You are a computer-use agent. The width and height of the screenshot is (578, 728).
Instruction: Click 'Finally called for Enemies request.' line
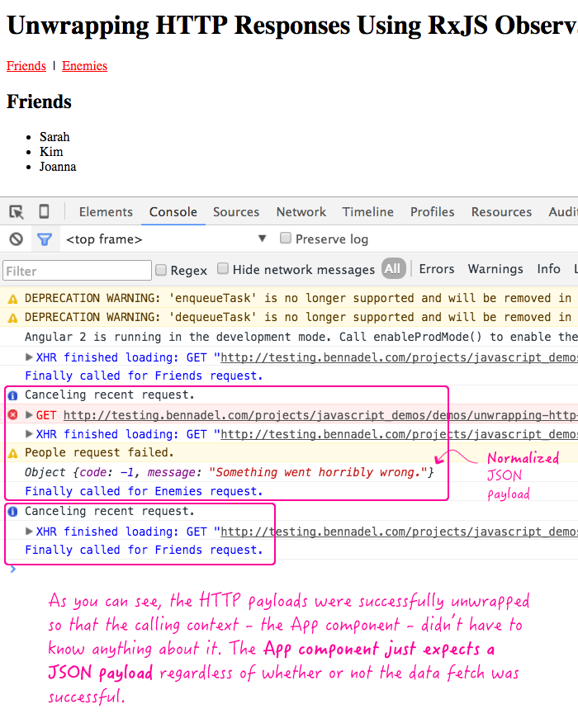(144, 491)
